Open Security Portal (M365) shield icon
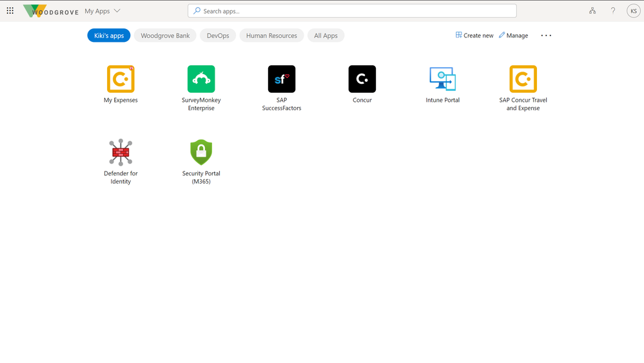This screenshot has height=363, width=644. tap(201, 152)
